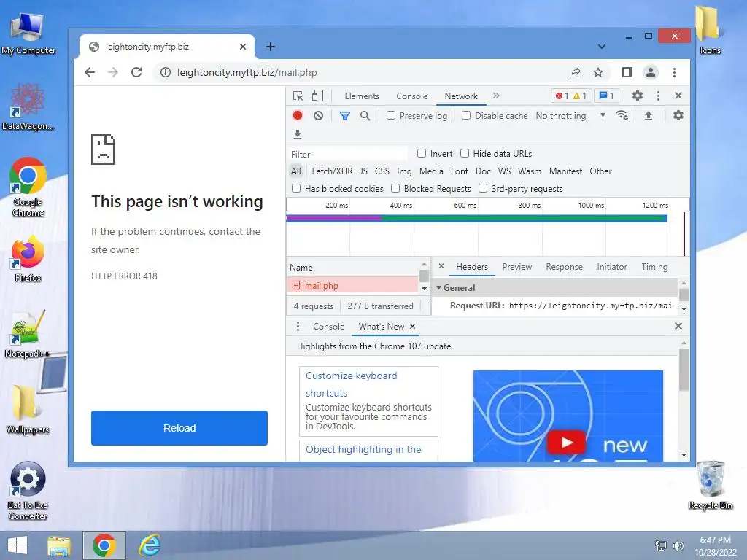
Task: Check Has blocked cookies
Action: click(x=296, y=188)
